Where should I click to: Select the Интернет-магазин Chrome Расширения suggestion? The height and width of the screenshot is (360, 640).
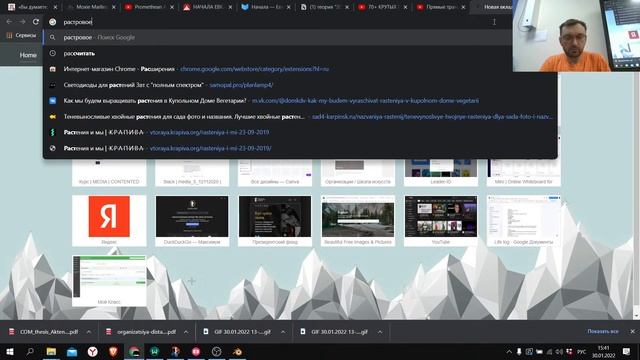coord(300,69)
